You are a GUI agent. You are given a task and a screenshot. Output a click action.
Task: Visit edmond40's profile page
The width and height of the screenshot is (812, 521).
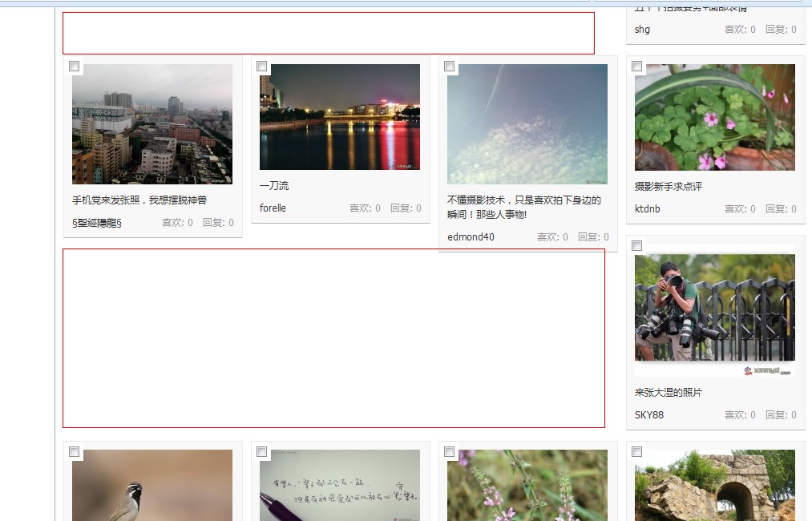pyautogui.click(x=471, y=236)
